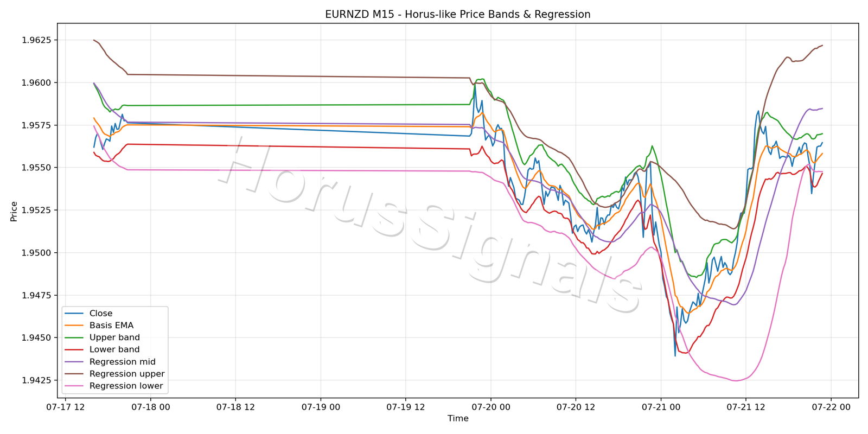
Task: Click the x-axis tick '07-19 00'
Action: [321, 407]
